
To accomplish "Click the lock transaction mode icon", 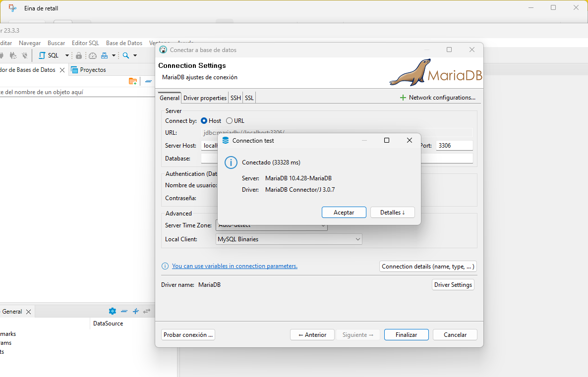I will coord(79,55).
